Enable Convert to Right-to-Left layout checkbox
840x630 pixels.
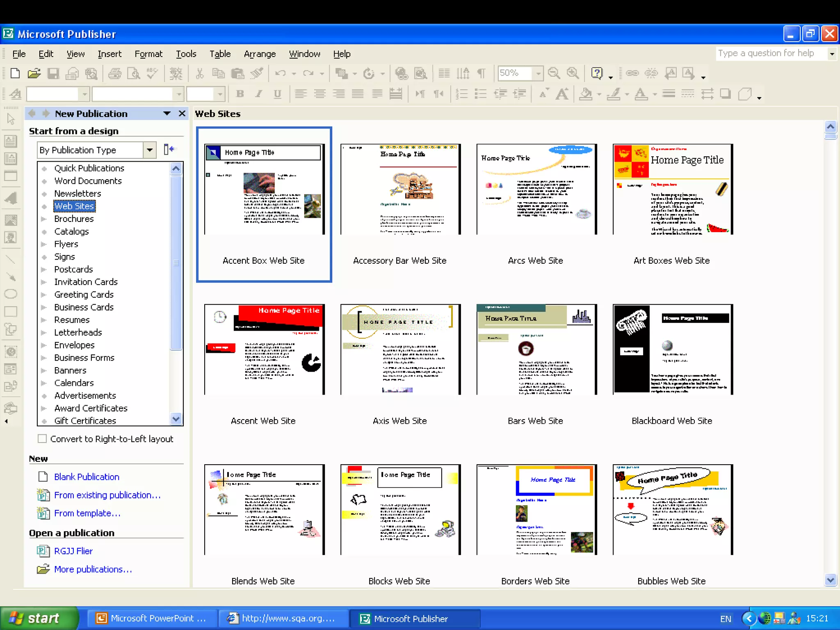click(x=42, y=438)
